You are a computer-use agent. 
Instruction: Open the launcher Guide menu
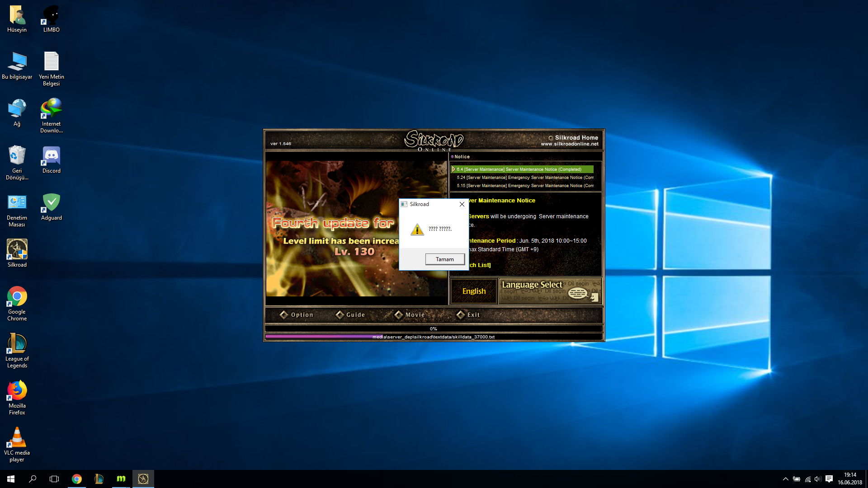tap(350, 315)
